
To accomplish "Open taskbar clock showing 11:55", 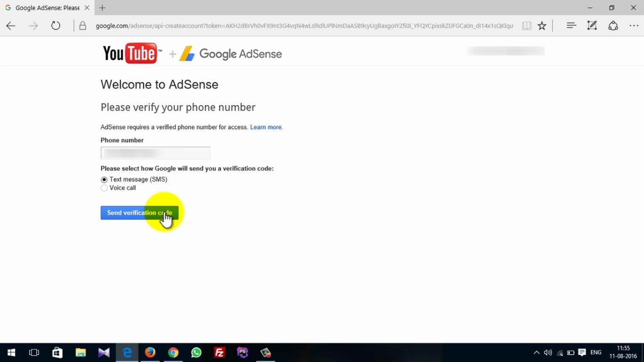I will coord(623,353).
